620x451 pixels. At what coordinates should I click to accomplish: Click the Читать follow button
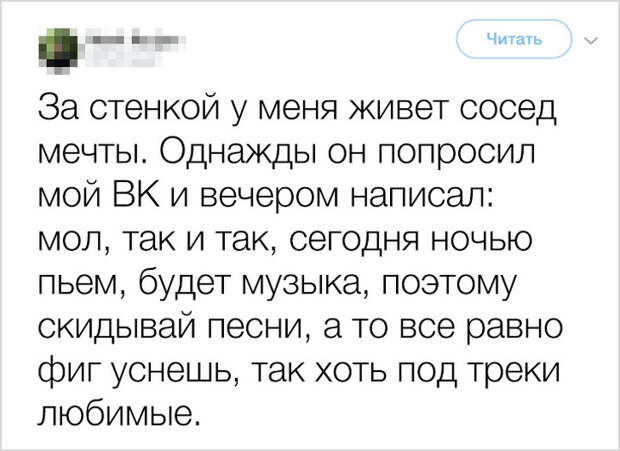click(514, 39)
